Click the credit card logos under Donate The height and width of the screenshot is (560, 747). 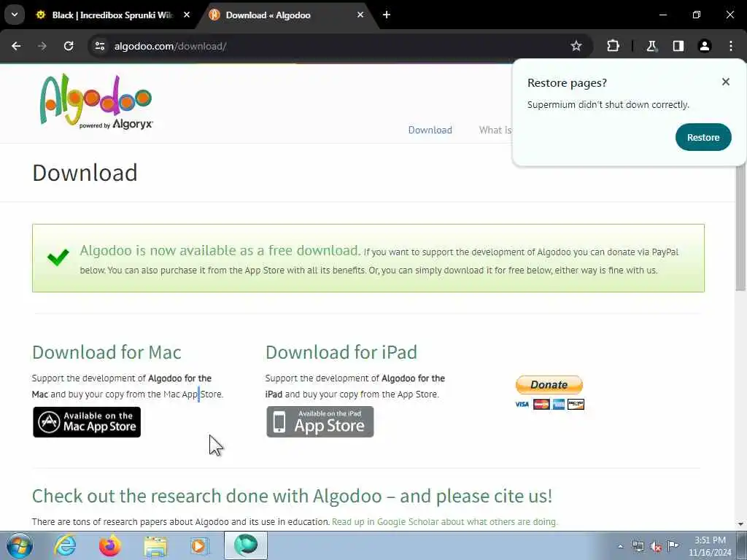tap(550, 404)
